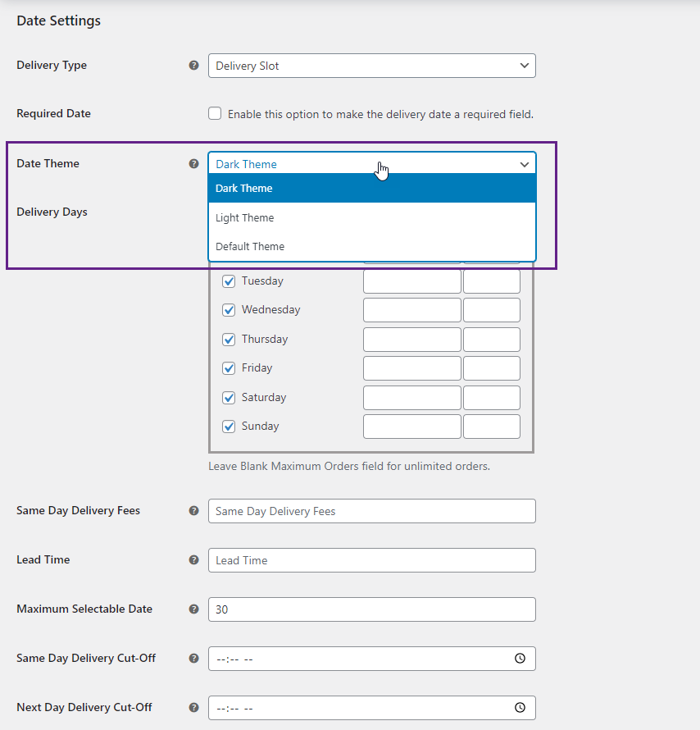Disable Sunday delivery checkbox
The height and width of the screenshot is (730, 700).
pyautogui.click(x=229, y=427)
